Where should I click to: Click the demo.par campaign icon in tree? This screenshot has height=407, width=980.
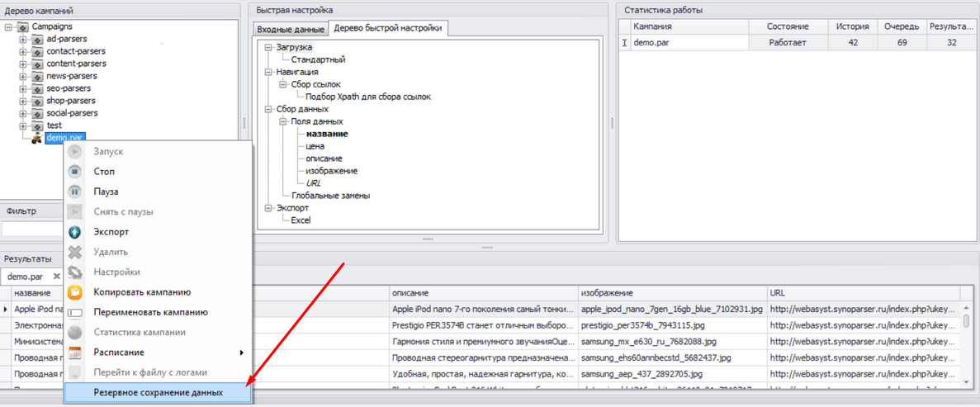[x=36, y=138]
